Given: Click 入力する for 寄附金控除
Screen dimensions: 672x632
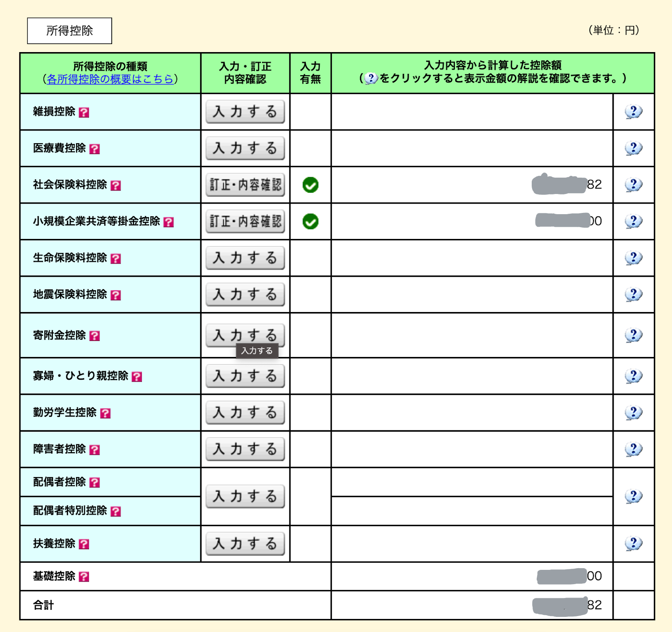Looking at the screenshot, I should [245, 335].
